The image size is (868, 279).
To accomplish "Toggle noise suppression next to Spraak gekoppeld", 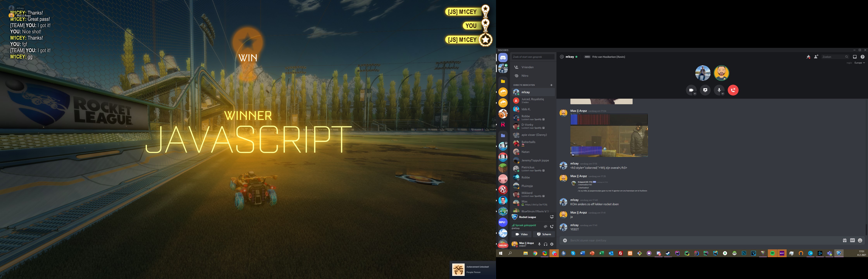I will pyautogui.click(x=545, y=226).
